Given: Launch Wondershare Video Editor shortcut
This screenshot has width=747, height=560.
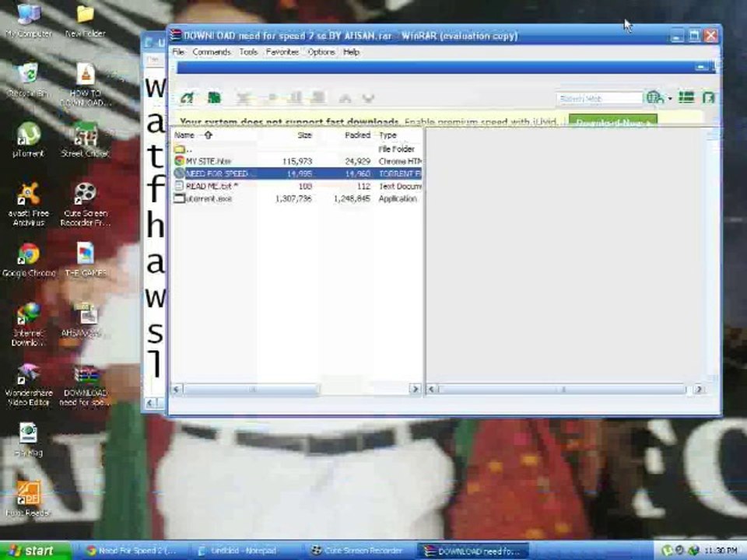Looking at the screenshot, I should (29, 385).
